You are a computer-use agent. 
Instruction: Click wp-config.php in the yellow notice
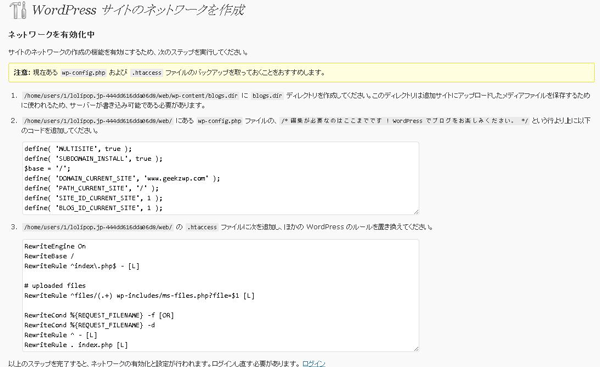click(83, 72)
